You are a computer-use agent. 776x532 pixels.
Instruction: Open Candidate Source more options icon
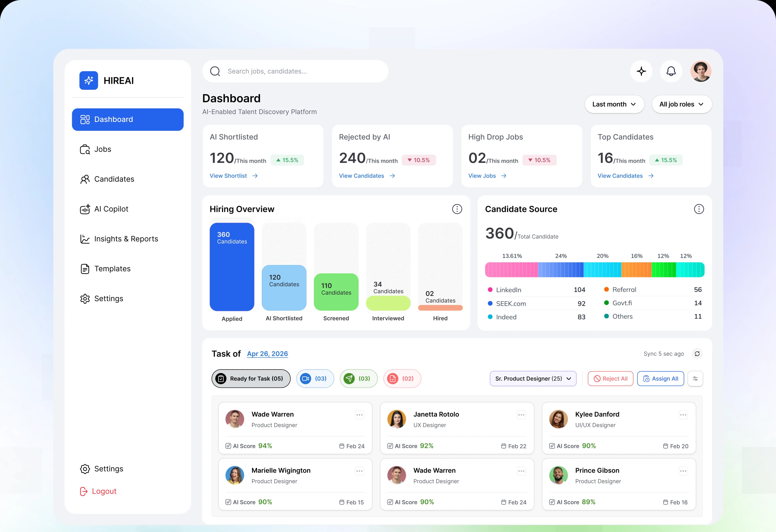(x=699, y=209)
